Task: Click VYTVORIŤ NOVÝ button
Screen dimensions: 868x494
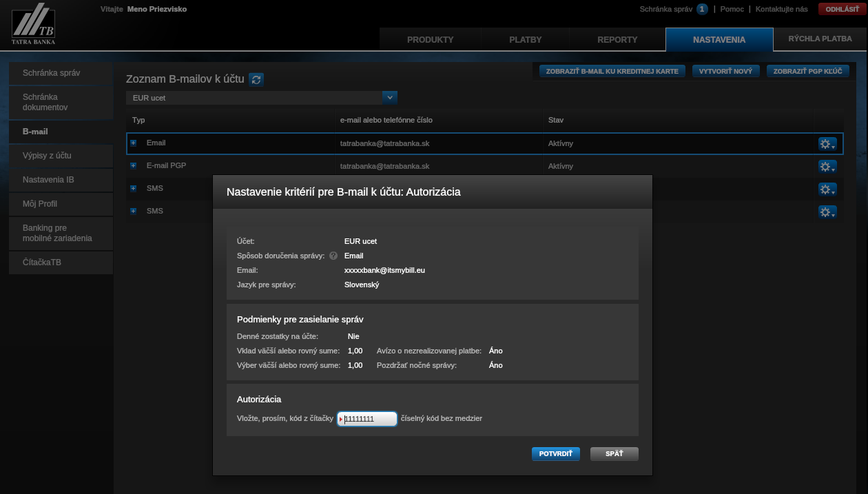Action: (725, 71)
